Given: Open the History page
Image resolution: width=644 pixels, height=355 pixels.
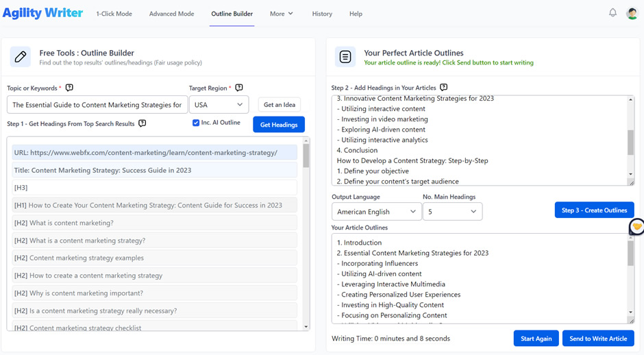Looking at the screenshot, I should point(322,14).
